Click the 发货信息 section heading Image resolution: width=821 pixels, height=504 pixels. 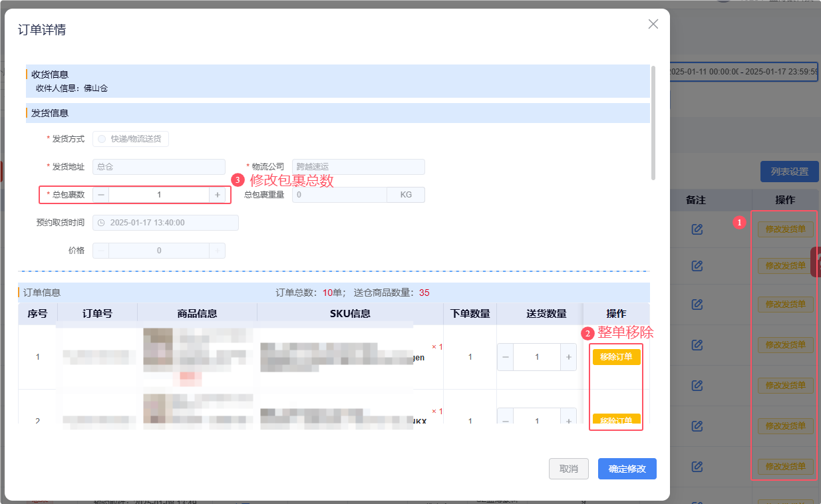coord(50,113)
